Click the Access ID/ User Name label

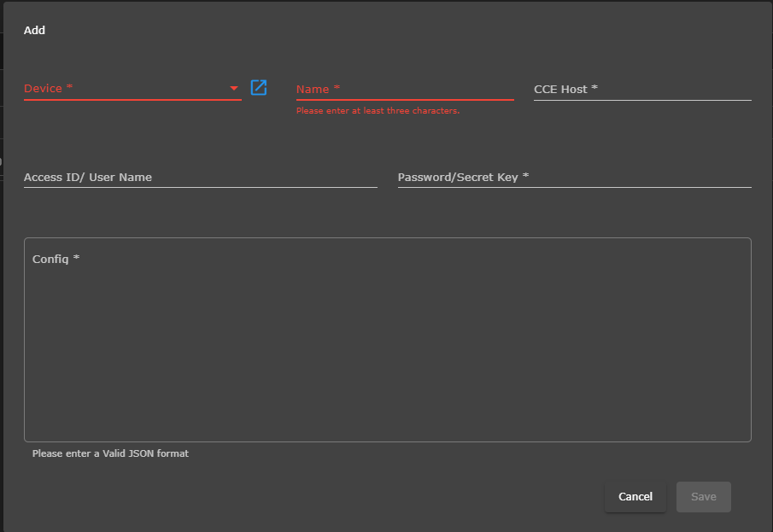tap(88, 178)
